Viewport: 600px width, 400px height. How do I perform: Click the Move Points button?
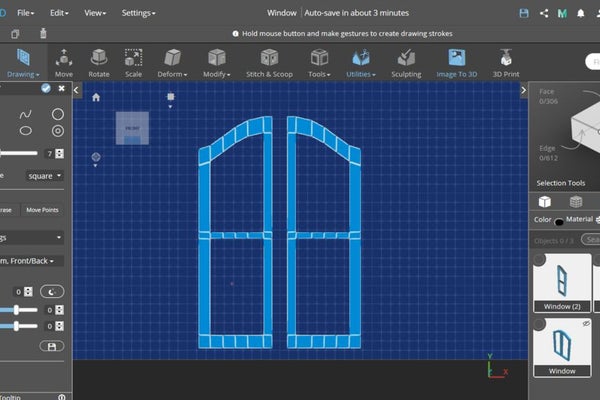pyautogui.click(x=42, y=210)
